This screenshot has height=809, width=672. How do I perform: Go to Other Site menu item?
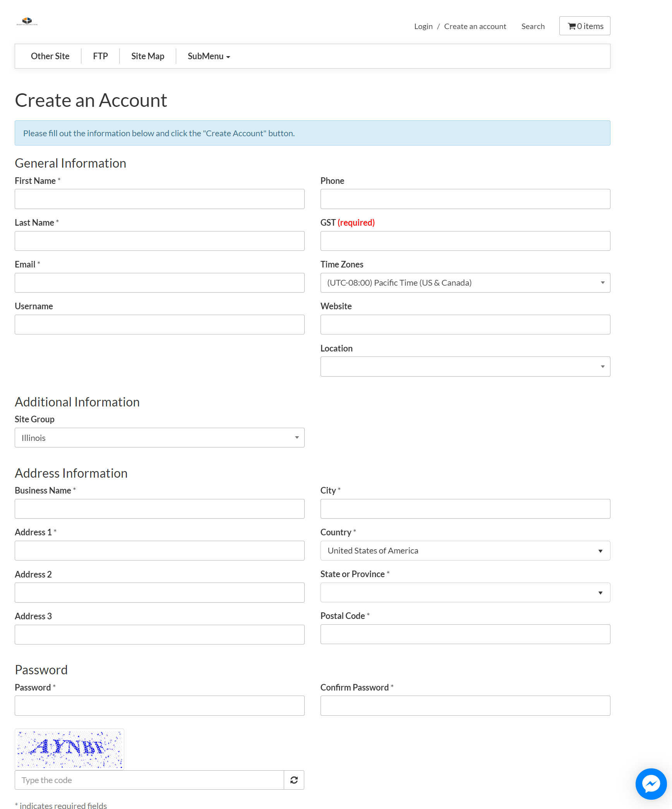(50, 56)
